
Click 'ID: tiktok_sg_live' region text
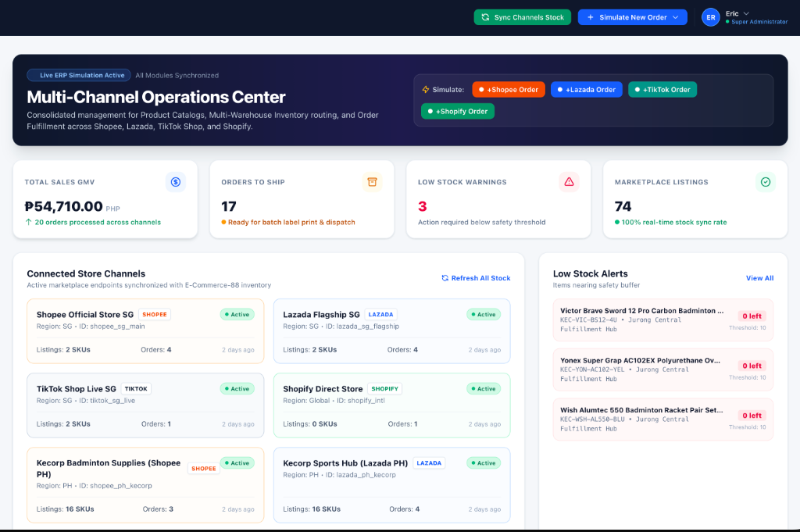106,401
